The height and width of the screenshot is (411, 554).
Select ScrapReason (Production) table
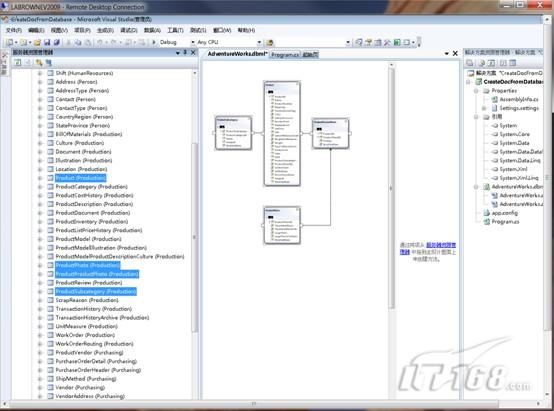(87, 300)
